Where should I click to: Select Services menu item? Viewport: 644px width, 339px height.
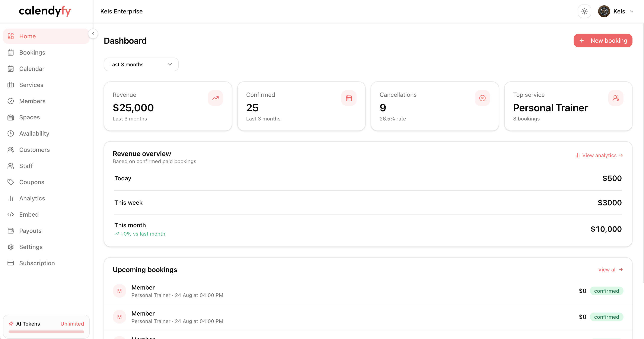tap(46, 85)
